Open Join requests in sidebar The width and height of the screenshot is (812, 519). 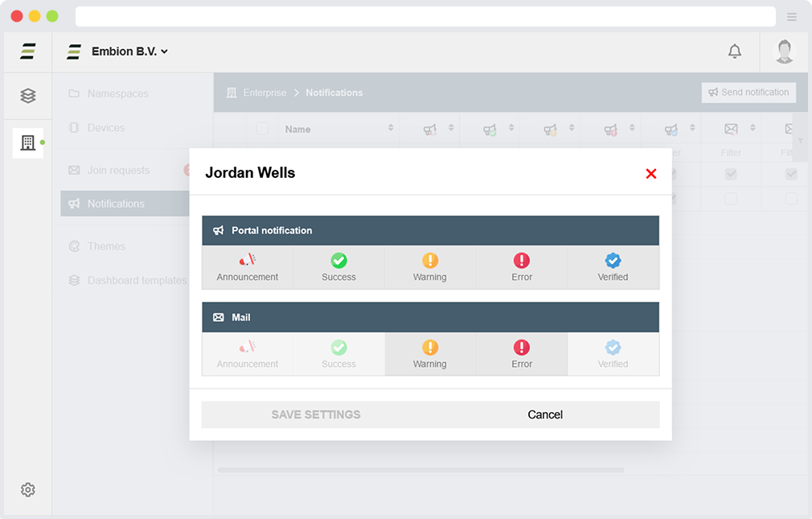(x=118, y=170)
